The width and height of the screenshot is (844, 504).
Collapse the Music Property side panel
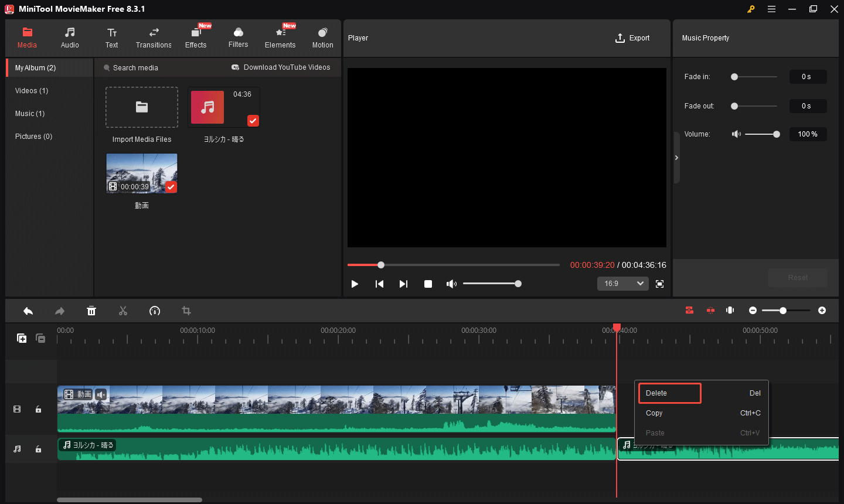point(676,158)
